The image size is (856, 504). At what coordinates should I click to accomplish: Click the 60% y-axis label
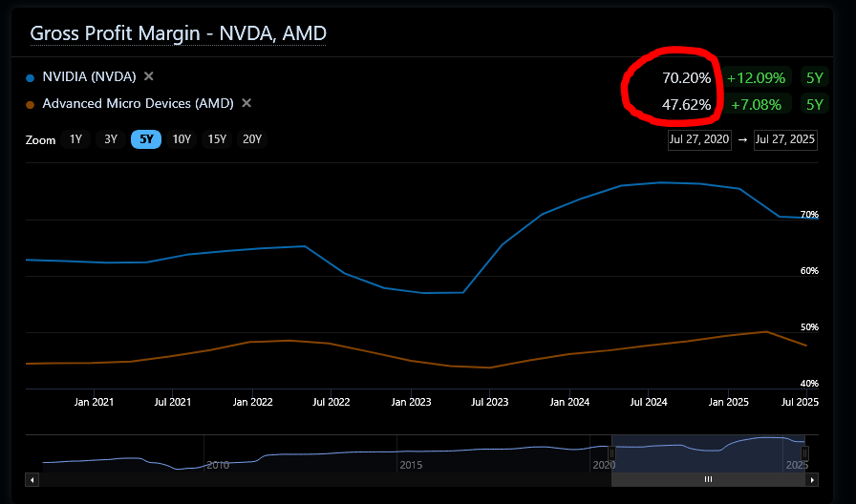(809, 271)
